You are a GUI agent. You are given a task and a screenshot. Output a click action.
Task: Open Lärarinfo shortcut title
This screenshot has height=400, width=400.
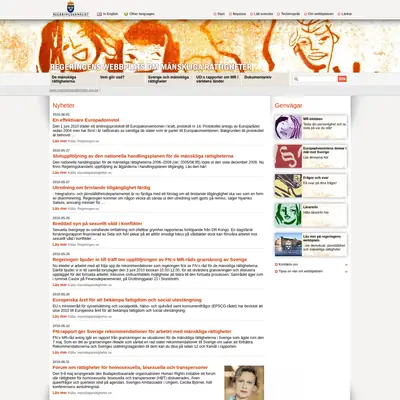[x=311, y=207]
